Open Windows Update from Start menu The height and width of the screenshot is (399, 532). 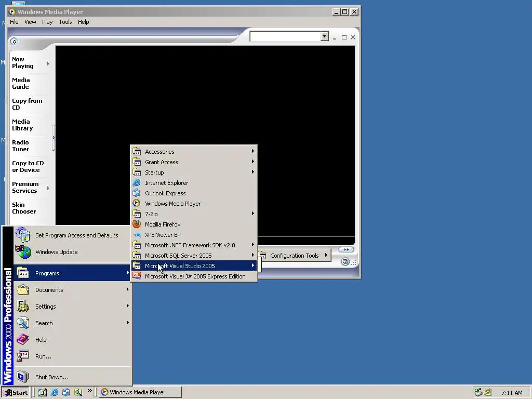tap(72, 252)
